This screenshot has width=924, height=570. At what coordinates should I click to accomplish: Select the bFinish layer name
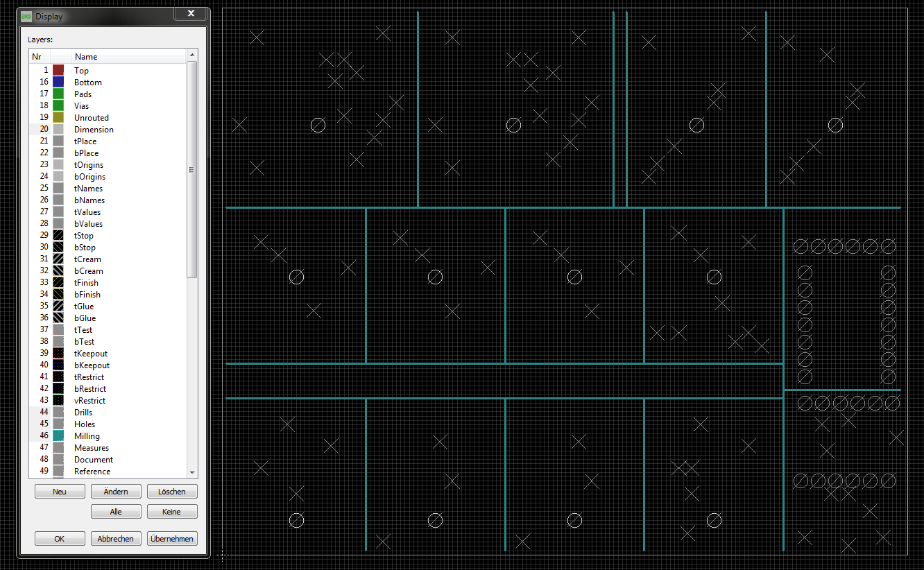point(87,295)
